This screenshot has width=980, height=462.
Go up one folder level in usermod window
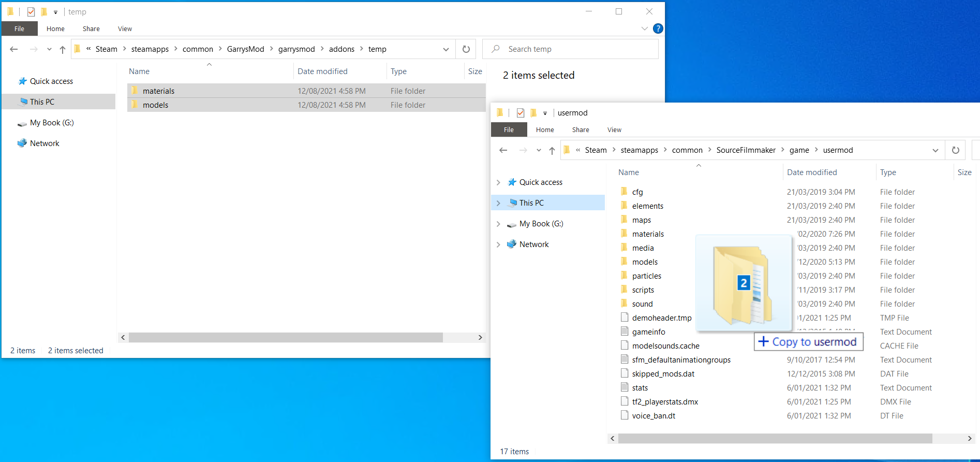click(x=552, y=150)
